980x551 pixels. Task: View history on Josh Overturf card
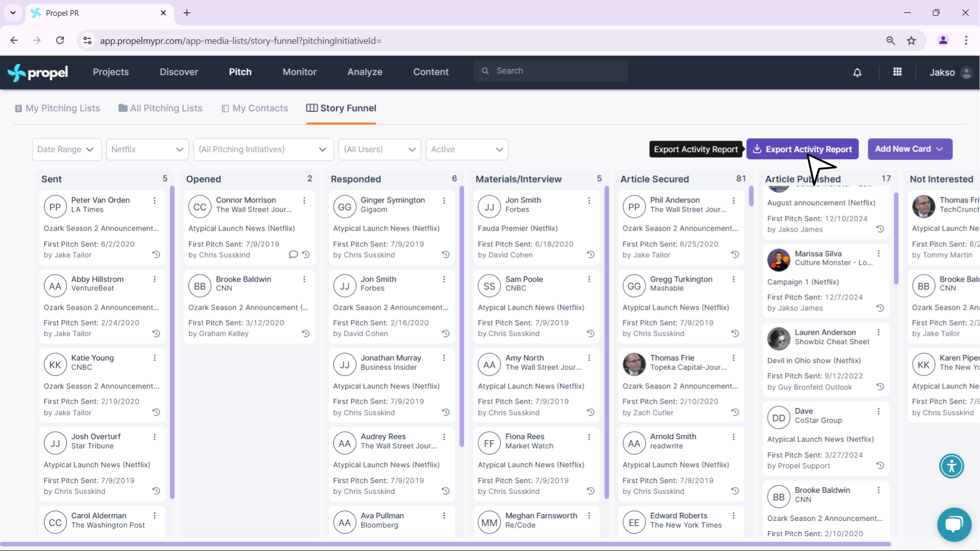pos(156,491)
